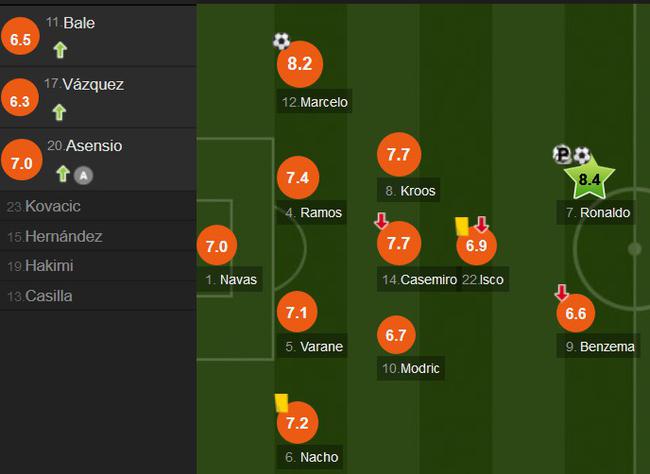Click Nacho's yellow card icon
The height and width of the screenshot is (474, 650).
281,403
